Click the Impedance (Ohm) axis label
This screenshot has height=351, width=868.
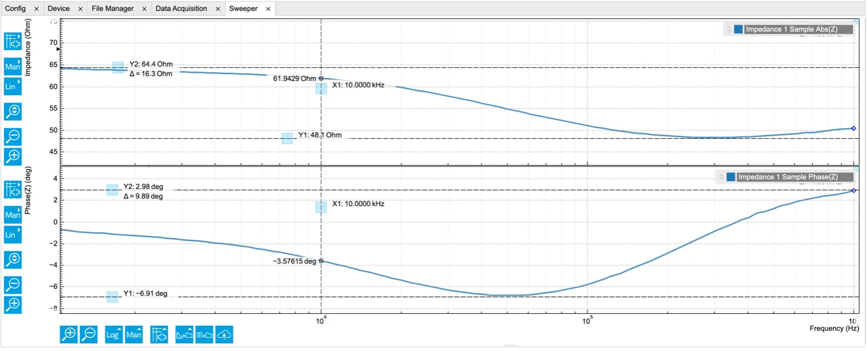pos(28,48)
